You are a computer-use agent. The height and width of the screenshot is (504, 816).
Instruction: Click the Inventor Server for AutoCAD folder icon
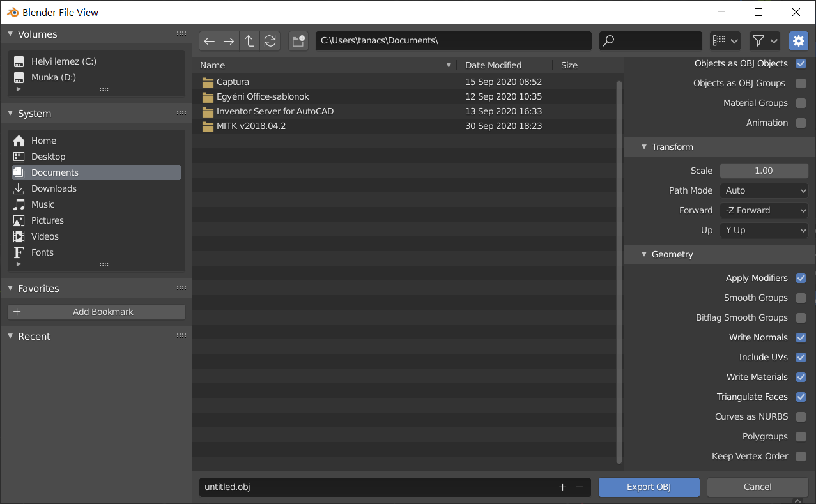tap(208, 112)
